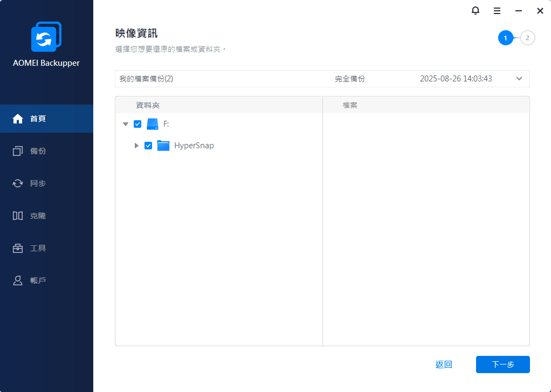Screen dimensions: 551x392
Task: Open the hamburger menu icon
Action: [x=497, y=11]
